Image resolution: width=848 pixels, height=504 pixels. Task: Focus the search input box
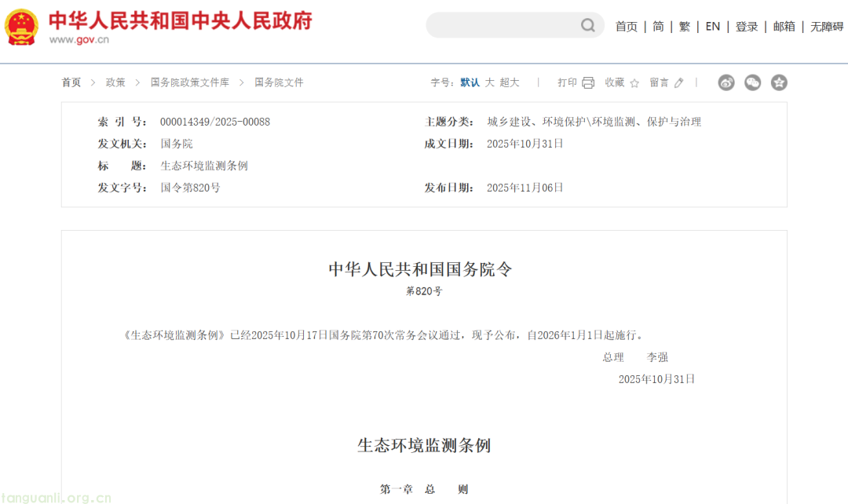pyautogui.click(x=503, y=26)
